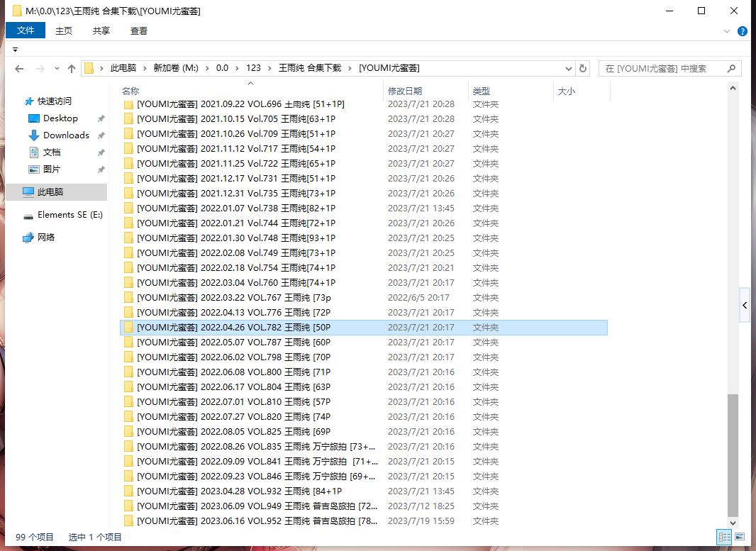
Task: Open the Help question mark icon
Action: (x=742, y=31)
